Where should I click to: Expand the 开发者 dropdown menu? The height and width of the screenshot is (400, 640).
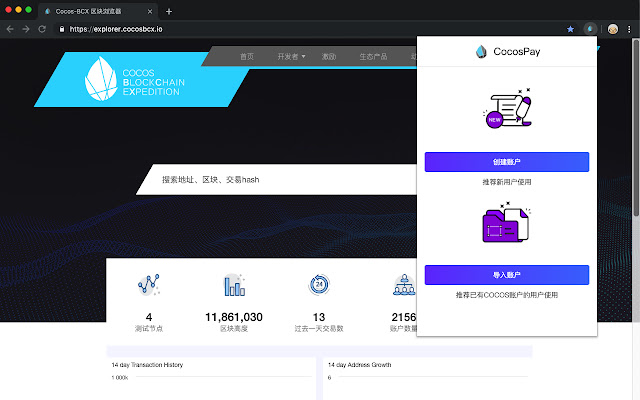(x=291, y=57)
